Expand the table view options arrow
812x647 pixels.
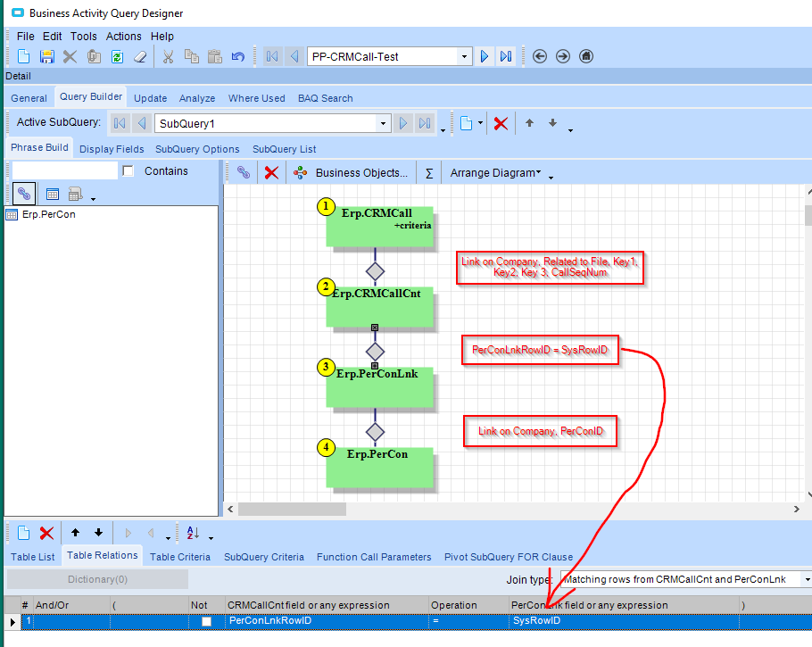93,199
